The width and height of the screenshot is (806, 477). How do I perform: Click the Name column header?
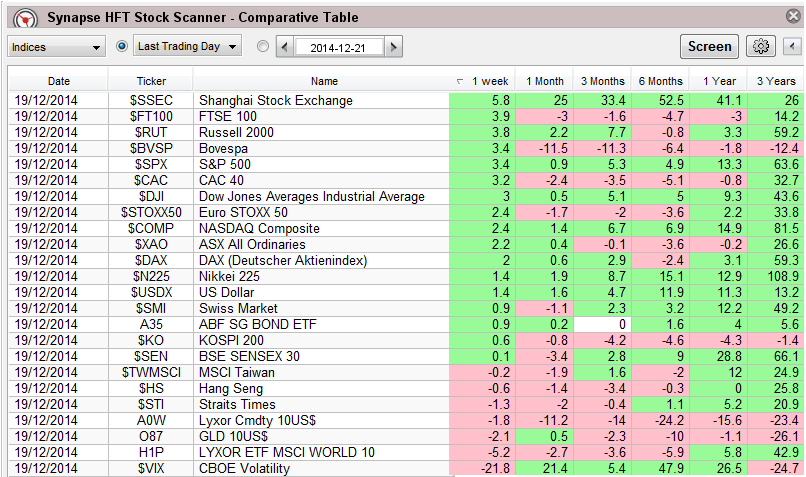point(324,81)
